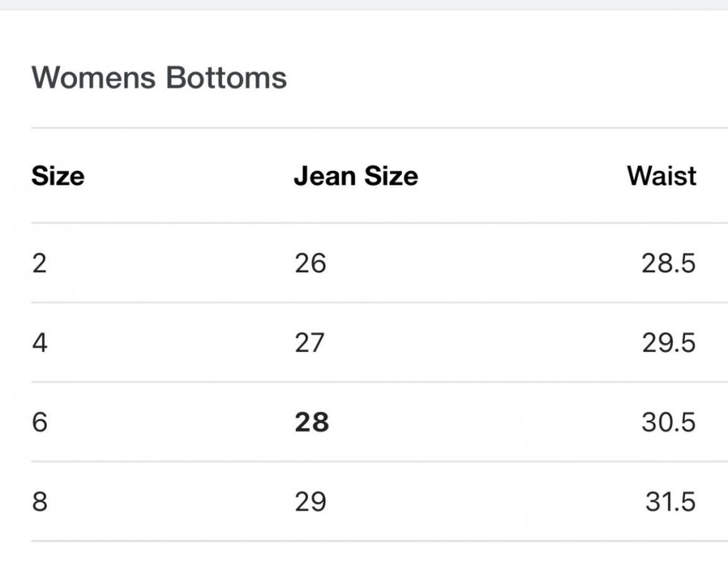Click size 4 in the Size column
728x566 pixels.
click(x=39, y=343)
